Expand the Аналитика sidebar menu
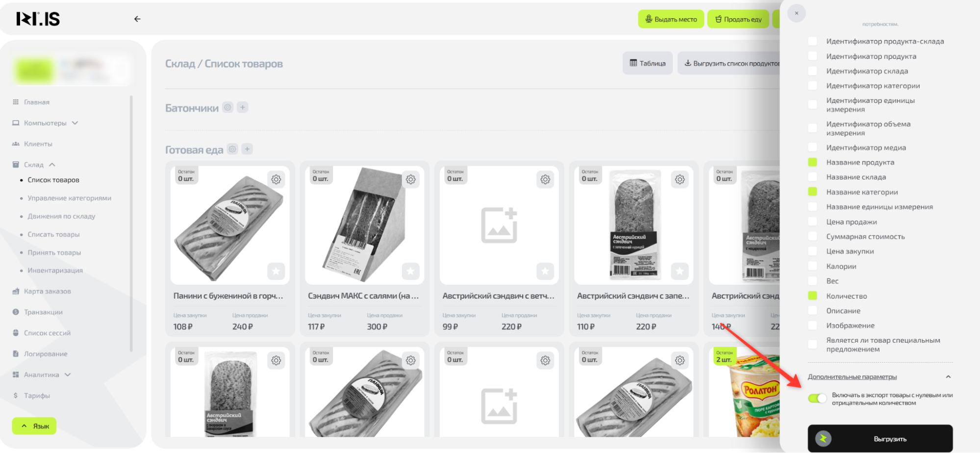980x453 pixels. click(68, 375)
